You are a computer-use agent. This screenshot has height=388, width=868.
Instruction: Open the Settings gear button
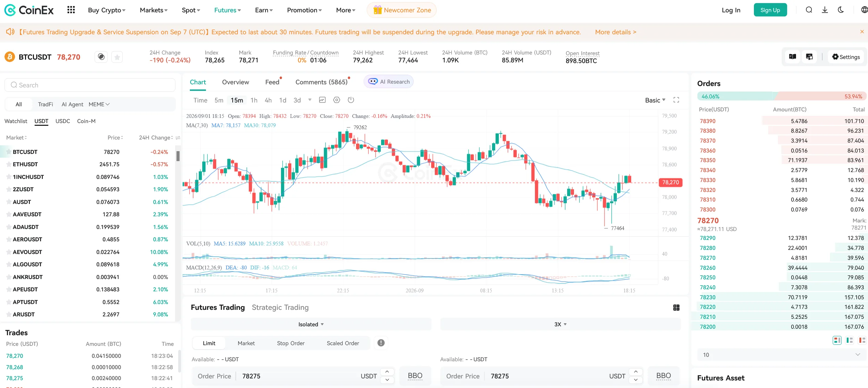click(x=846, y=57)
